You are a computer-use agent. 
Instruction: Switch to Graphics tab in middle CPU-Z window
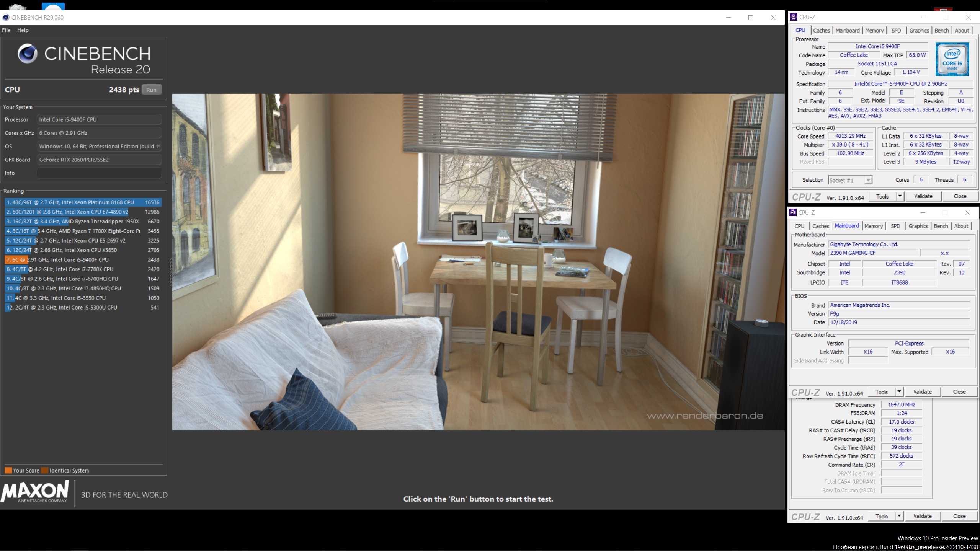click(x=918, y=226)
